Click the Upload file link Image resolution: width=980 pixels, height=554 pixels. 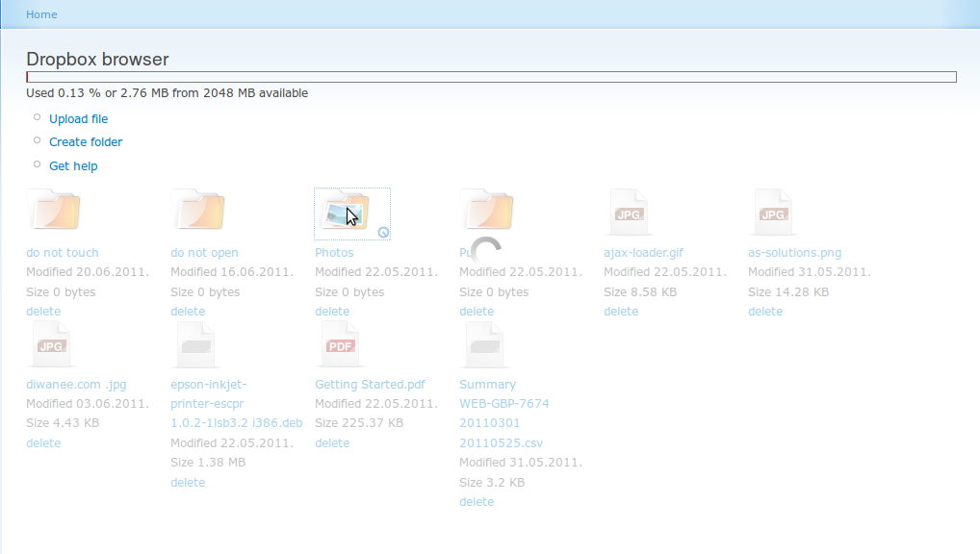click(78, 118)
